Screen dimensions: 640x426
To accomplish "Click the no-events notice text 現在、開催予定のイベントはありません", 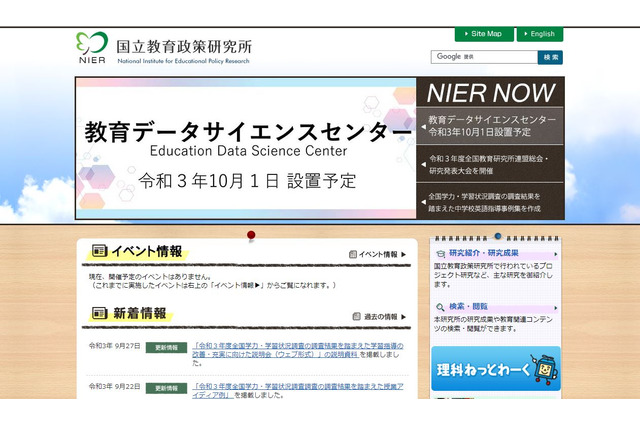I will click(150, 276).
